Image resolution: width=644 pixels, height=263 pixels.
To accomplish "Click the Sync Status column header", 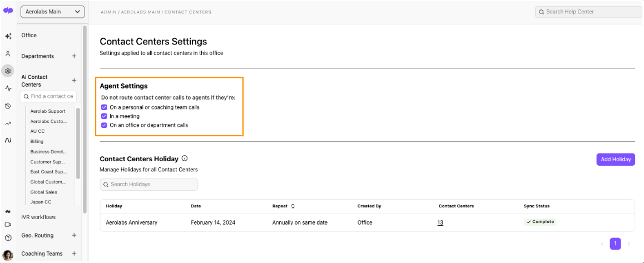I will pyautogui.click(x=537, y=206).
